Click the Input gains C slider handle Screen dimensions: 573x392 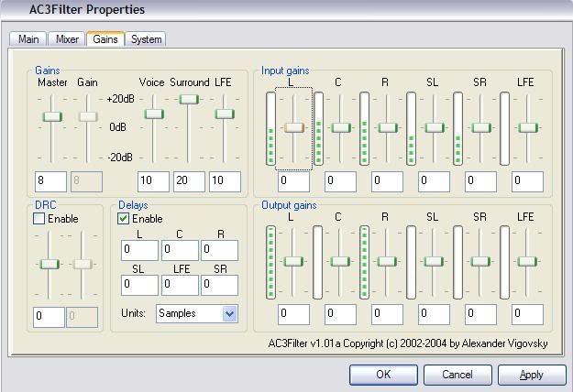tap(341, 127)
